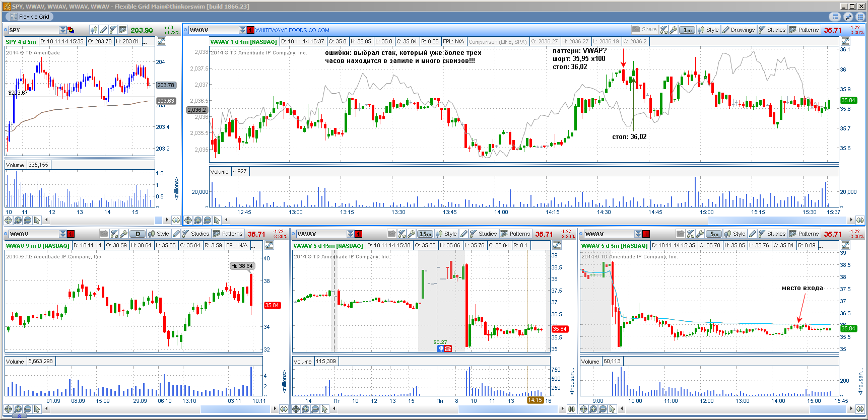Viewport: 868px width, 420px height.
Task: Expand symbol dropdown on WWAV daily chart
Action: tap(63, 234)
